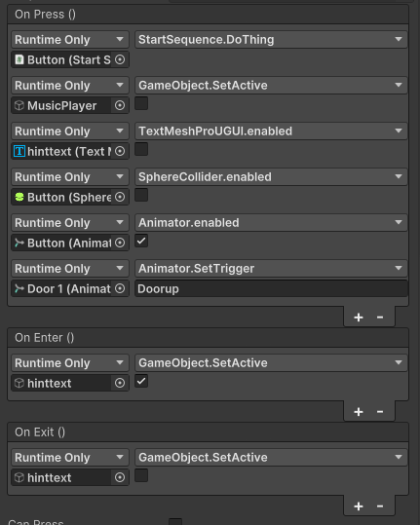Screen dimensions: 420x525
Task: Open Runtime Only dropdown for SphereCollider row
Action: pyautogui.click(x=70, y=177)
